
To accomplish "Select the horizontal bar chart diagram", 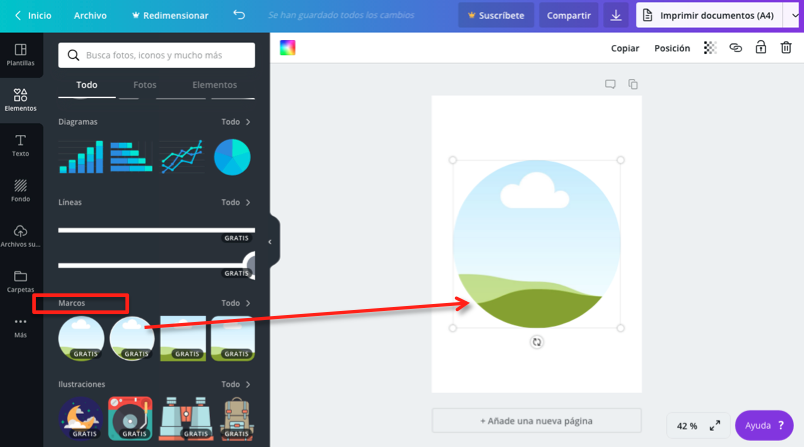I will point(131,157).
